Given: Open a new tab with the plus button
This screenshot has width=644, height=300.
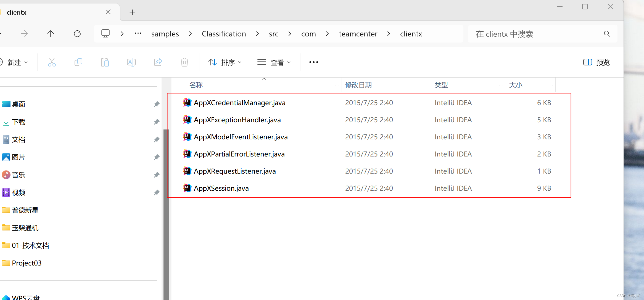Looking at the screenshot, I should pyautogui.click(x=132, y=12).
